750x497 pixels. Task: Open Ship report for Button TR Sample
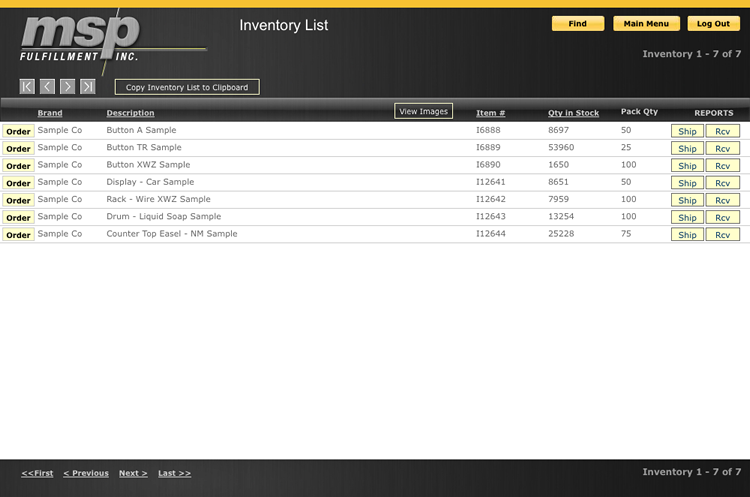click(687, 148)
